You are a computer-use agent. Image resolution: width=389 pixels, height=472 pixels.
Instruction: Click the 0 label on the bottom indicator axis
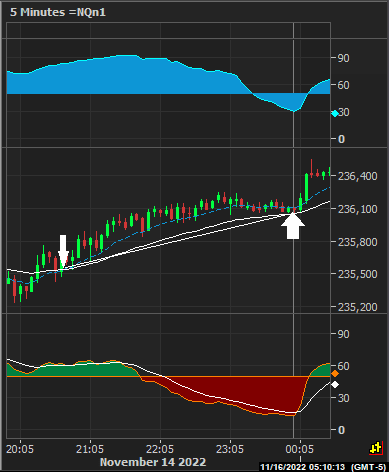(x=341, y=430)
